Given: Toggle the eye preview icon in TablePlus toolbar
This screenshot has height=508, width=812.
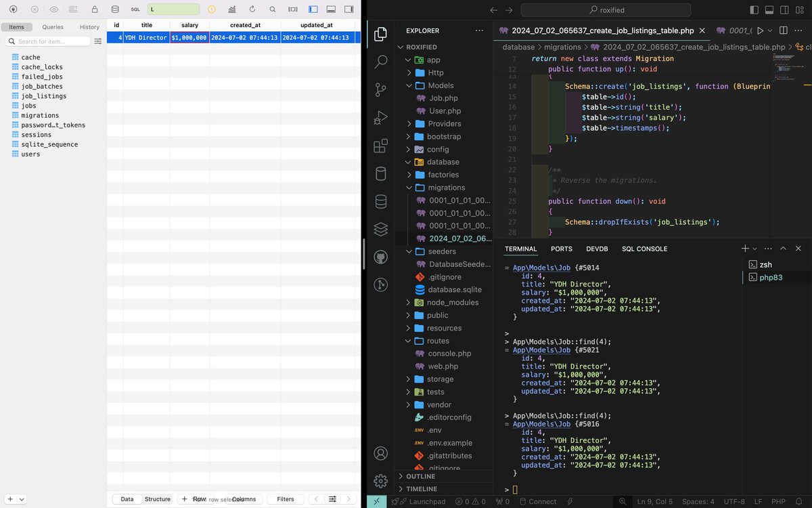Looking at the screenshot, I should (x=54, y=9).
